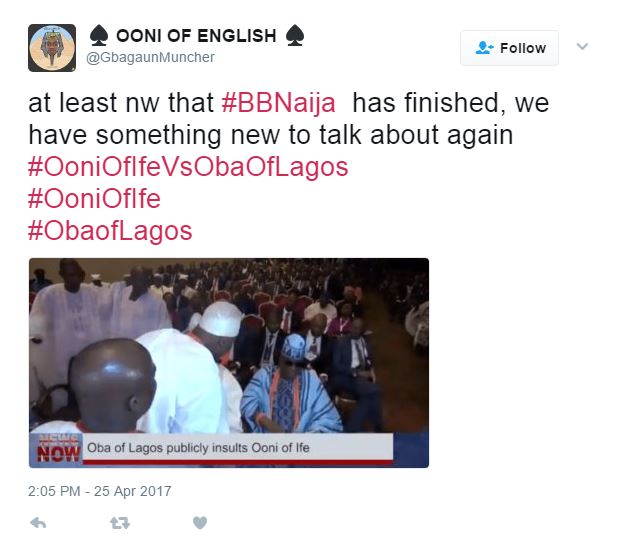Open the #ObaofLagos hashtag link
This screenshot has height=540, width=617.
coord(110,231)
